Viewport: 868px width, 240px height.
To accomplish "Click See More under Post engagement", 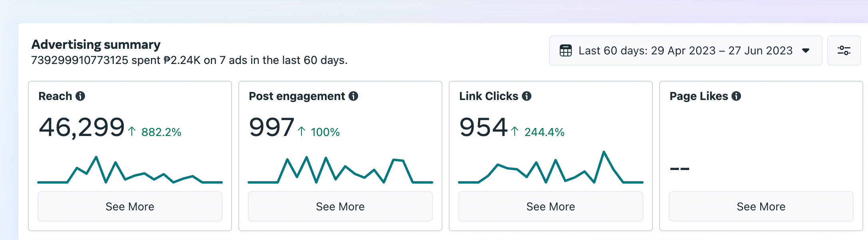I will pos(340,206).
